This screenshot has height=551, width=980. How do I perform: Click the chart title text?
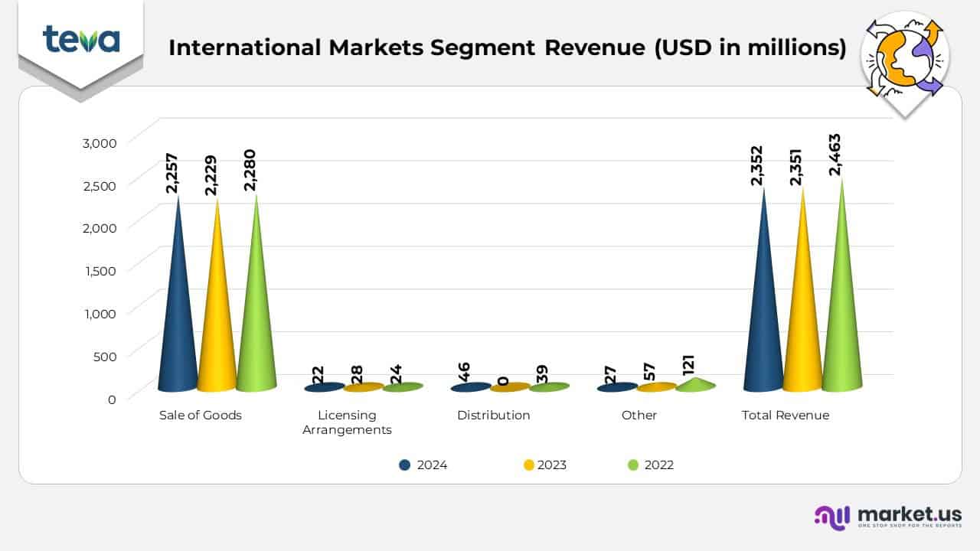[507, 47]
